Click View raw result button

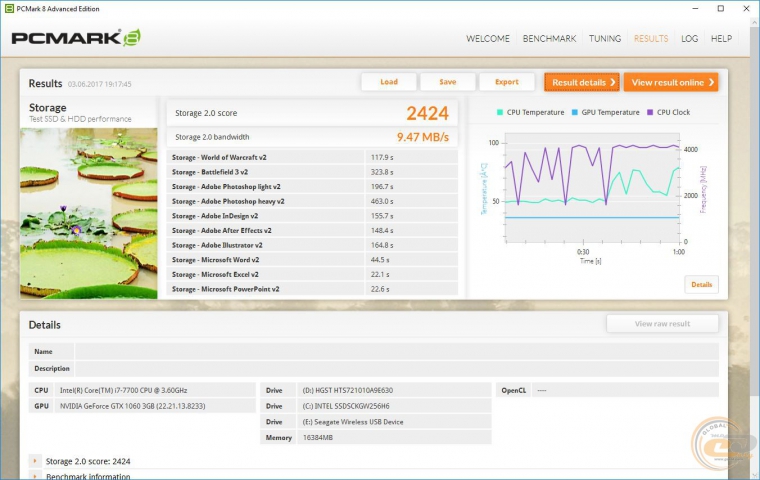click(x=662, y=323)
